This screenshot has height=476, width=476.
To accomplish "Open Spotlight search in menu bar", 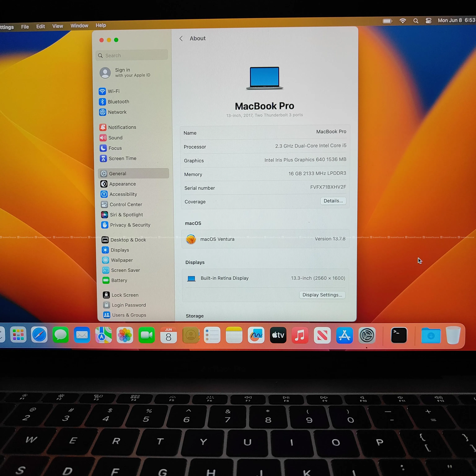I will [x=416, y=21].
